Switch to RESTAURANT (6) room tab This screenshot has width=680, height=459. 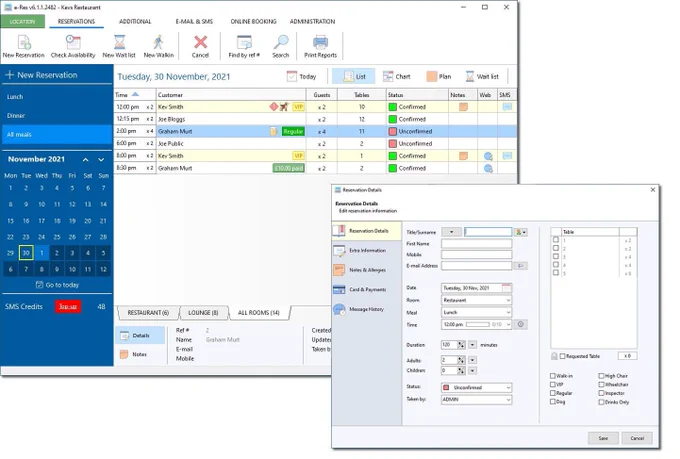click(x=148, y=313)
